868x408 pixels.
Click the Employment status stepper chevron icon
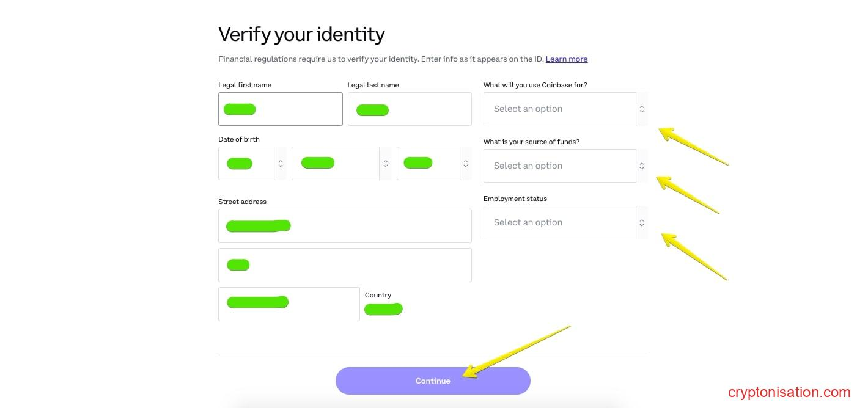point(641,222)
